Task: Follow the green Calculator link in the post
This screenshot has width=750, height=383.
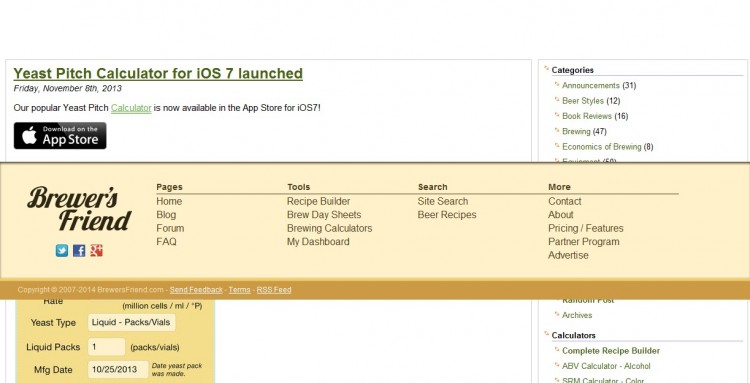Action: tap(131, 108)
